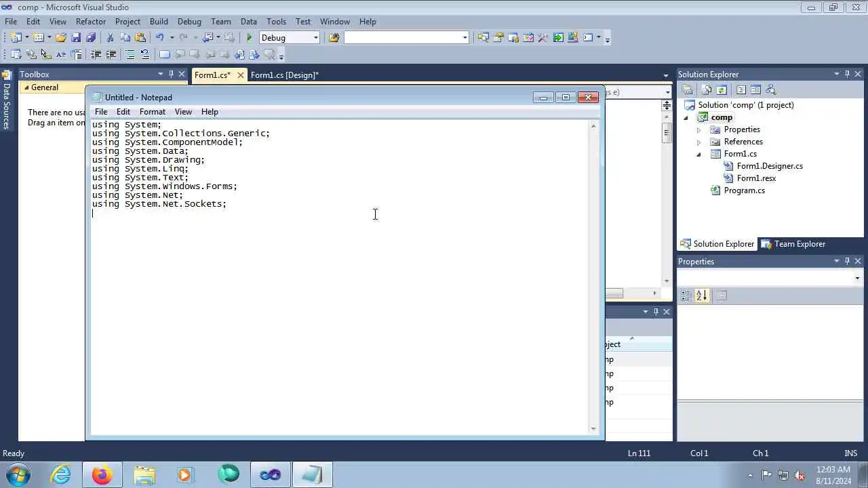Open the Windows Start menu
868x488 pixels.
point(19,474)
